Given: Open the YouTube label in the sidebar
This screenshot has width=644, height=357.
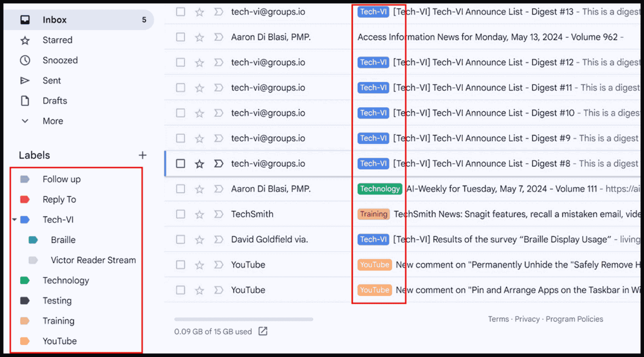Looking at the screenshot, I should tap(60, 341).
